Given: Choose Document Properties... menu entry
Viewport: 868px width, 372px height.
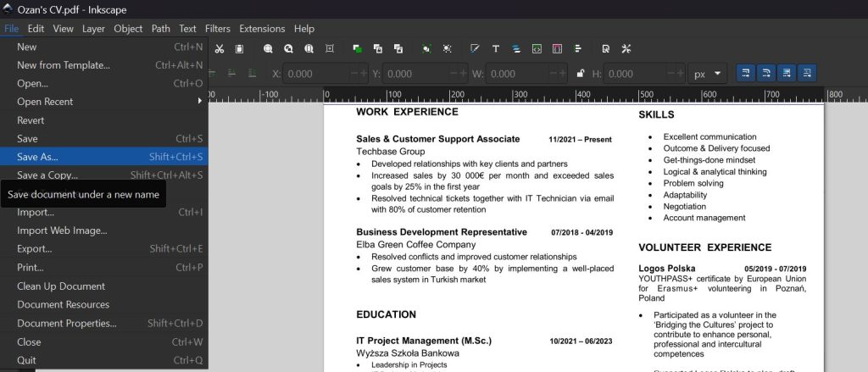Looking at the screenshot, I should click(104, 324).
